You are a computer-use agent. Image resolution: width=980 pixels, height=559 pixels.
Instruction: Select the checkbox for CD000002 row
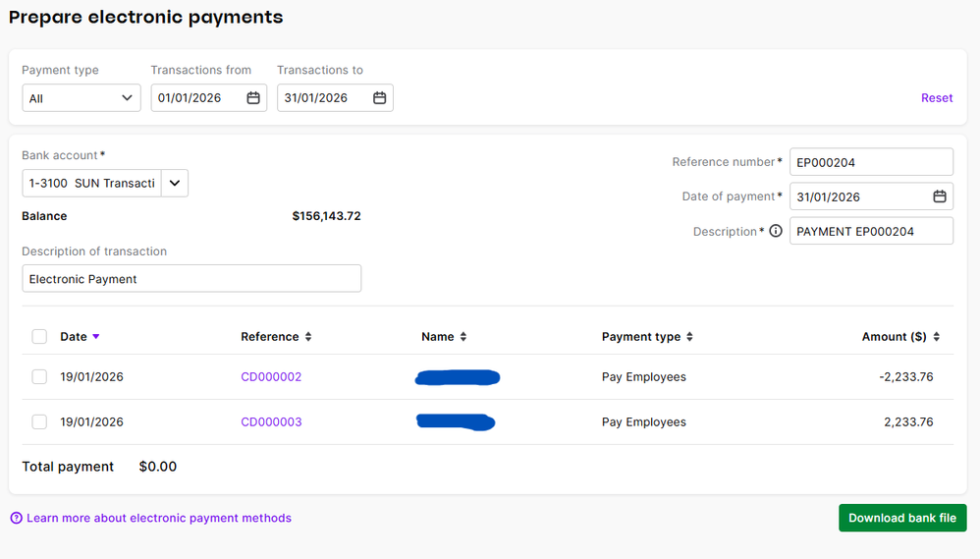(x=39, y=377)
